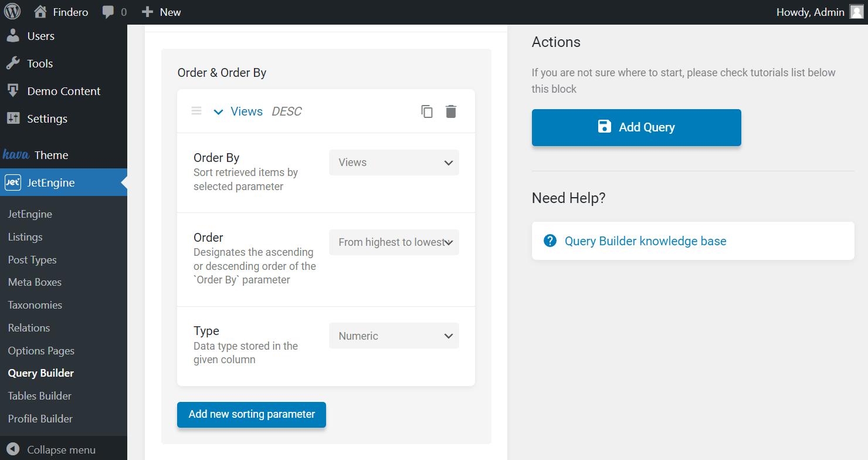Open the Type dropdown set to Numeric
868x460 pixels.
394,336
